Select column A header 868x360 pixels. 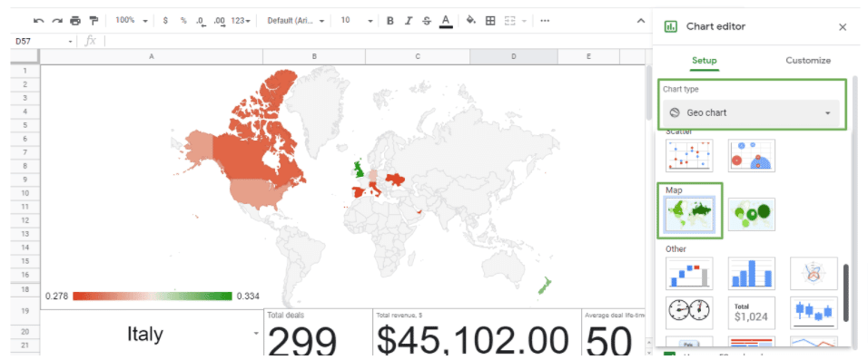(x=151, y=56)
